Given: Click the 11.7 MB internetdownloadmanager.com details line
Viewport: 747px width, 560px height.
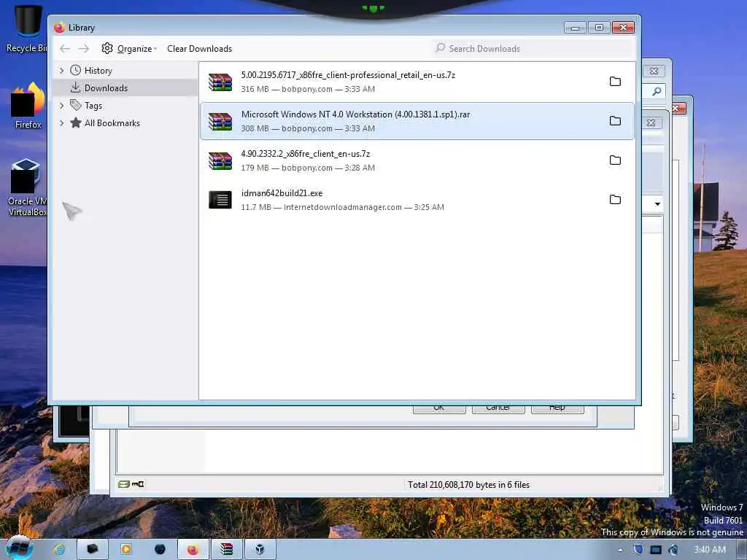Looking at the screenshot, I should pyautogui.click(x=343, y=207).
